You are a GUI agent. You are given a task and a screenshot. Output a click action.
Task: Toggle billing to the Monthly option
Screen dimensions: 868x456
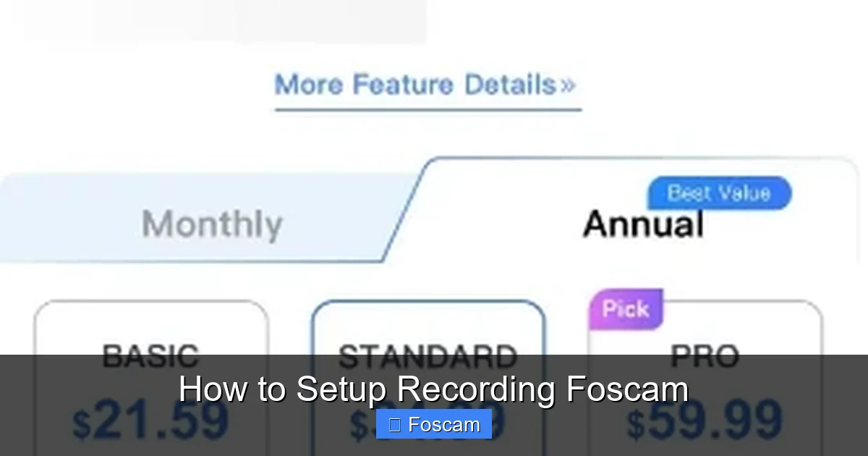click(210, 223)
